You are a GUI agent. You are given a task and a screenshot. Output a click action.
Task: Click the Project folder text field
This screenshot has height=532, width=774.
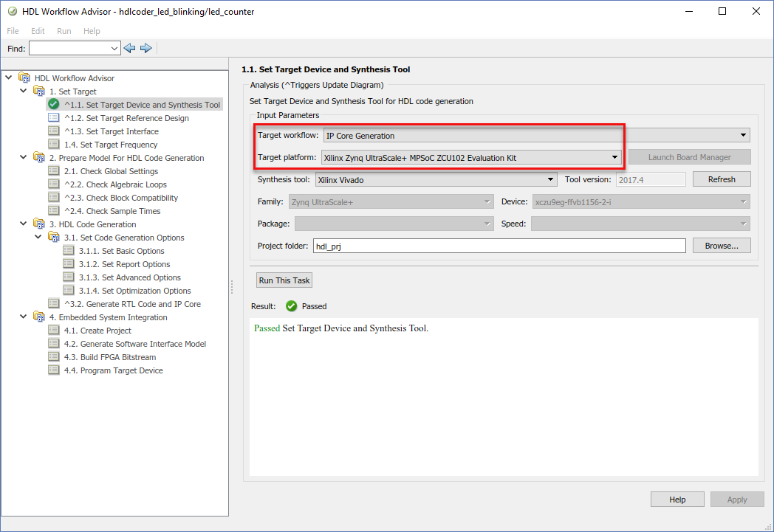pyautogui.click(x=499, y=246)
